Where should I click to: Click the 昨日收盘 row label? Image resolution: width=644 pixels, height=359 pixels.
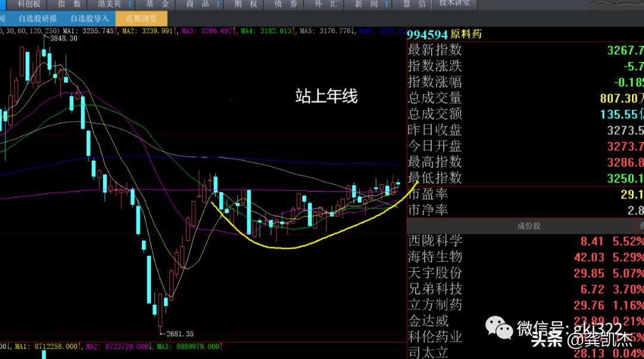tap(435, 130)
